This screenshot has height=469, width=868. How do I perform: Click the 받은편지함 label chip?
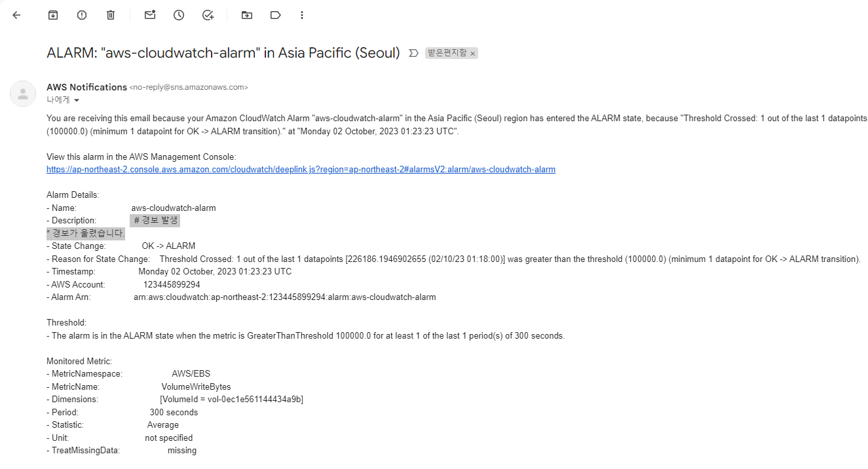[447, 53]
